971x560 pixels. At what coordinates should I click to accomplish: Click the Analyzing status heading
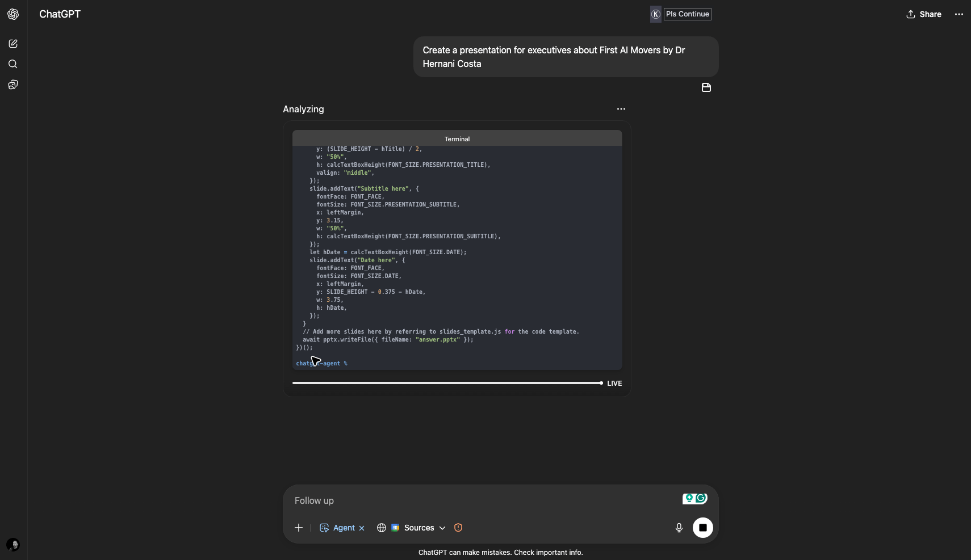tap(303, 109)
